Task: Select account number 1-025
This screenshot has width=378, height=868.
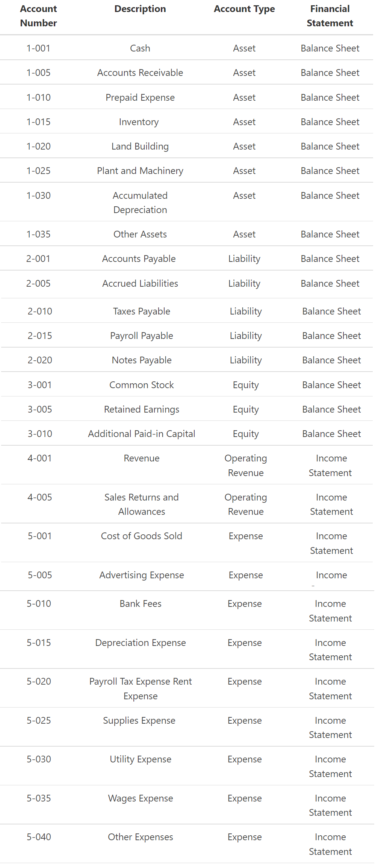Action: click(38, 171)
